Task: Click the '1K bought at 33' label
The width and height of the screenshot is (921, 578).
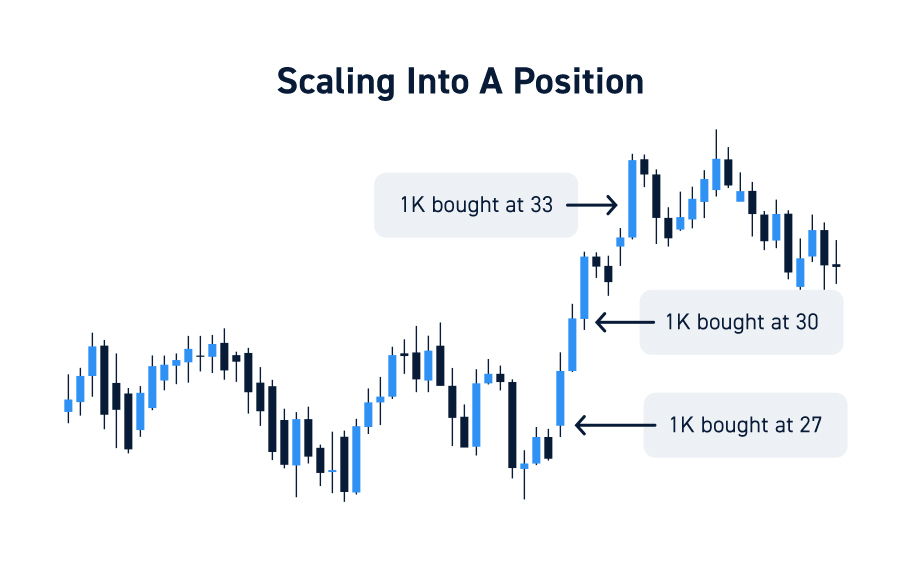Action: (x=476, y=205)
